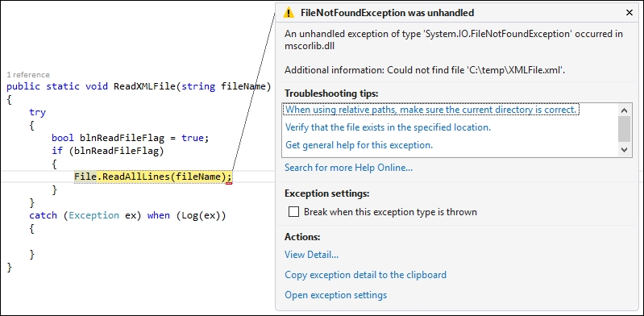This screenshot has height=316, width=644.
Task: Open the relative paths troubleshooting tip
Action: (x=431, y=110)
